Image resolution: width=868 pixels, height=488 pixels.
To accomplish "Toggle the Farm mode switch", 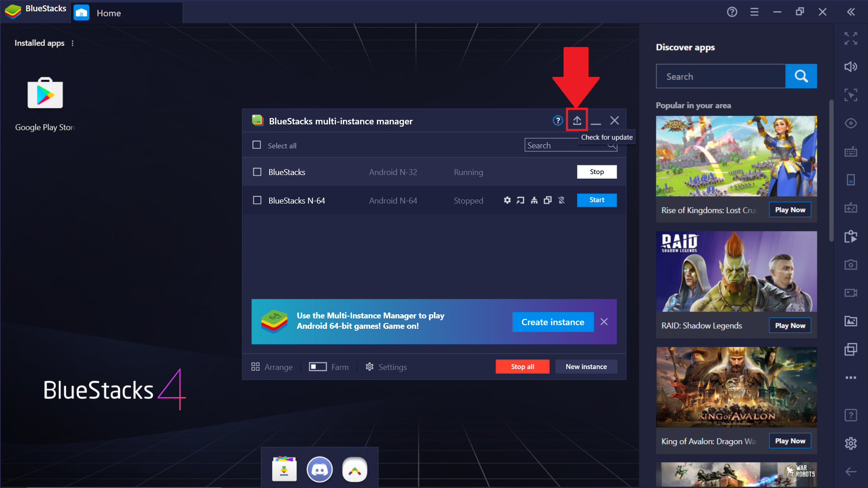I will coord(318,367).
